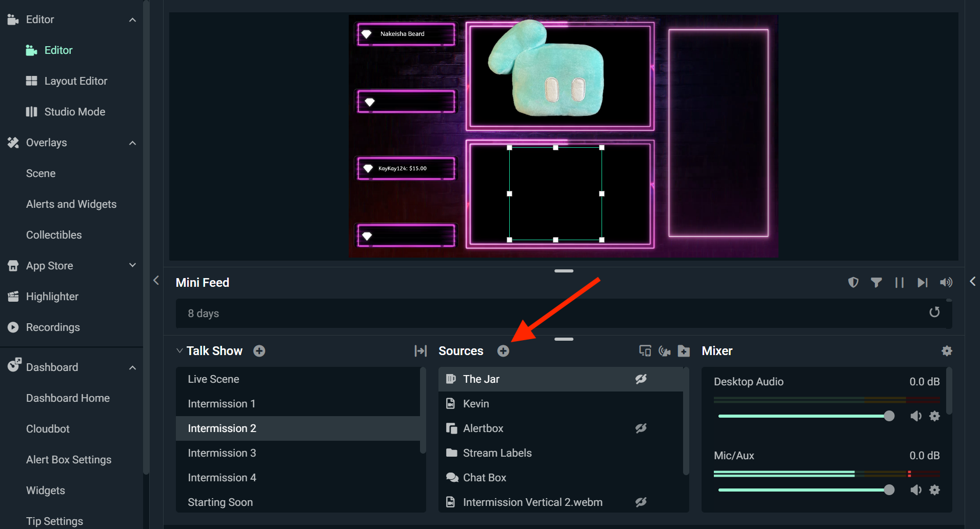
Task: Collapse the Talk Show scene list
Action: [x=179, y=350]
